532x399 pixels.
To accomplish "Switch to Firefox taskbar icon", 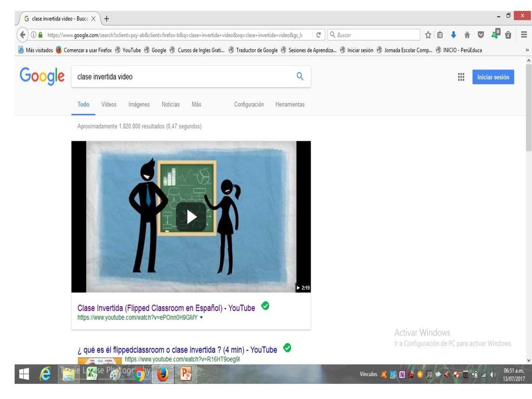I will [163, 374].
